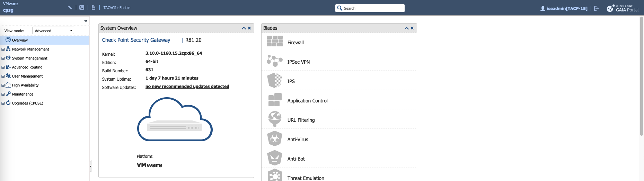Collapse the System Overview widget chevron
Image resolution: width=644 pixels, height=181 pixels.
244,28
